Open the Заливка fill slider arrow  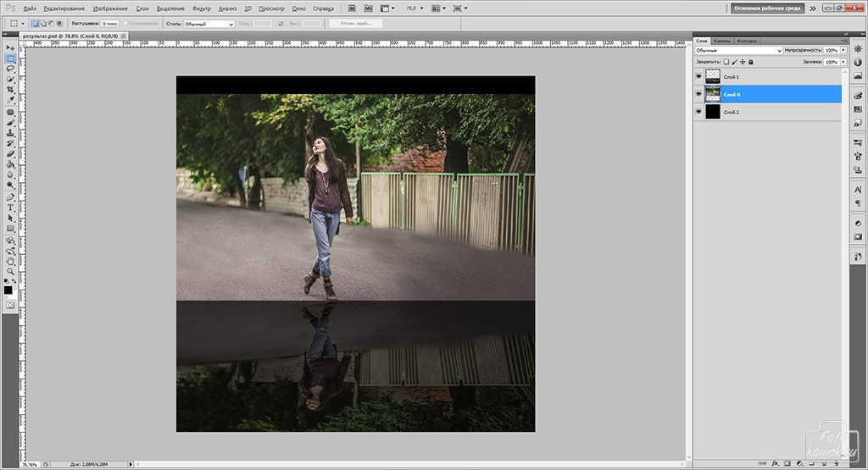pos(843,62)
